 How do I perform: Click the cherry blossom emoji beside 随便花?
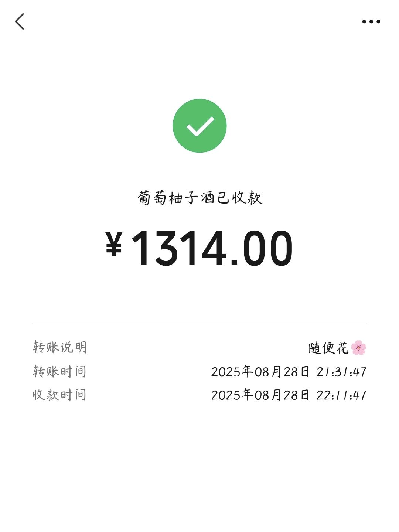pyautogui.click(x=358, y=348)
